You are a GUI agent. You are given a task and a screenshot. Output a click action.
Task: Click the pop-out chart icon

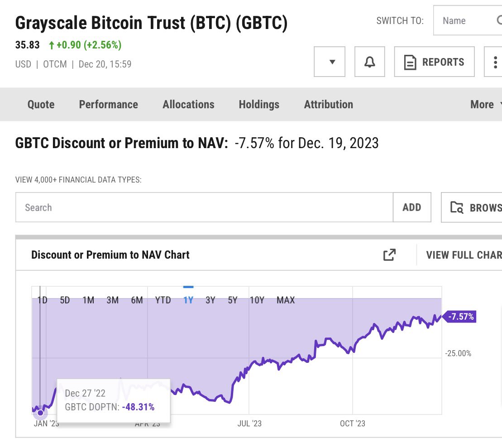[389, 255]
